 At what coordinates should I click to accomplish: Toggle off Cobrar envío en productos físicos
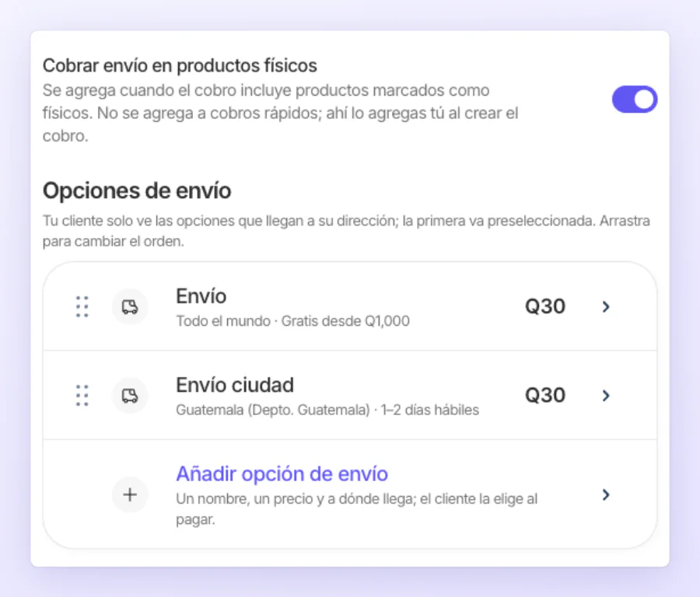635,99
